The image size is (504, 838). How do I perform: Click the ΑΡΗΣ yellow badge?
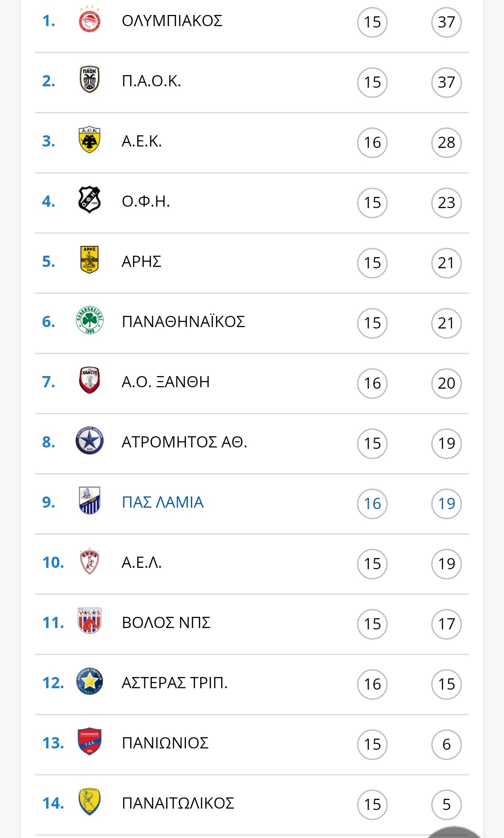(x=90, y=260)
